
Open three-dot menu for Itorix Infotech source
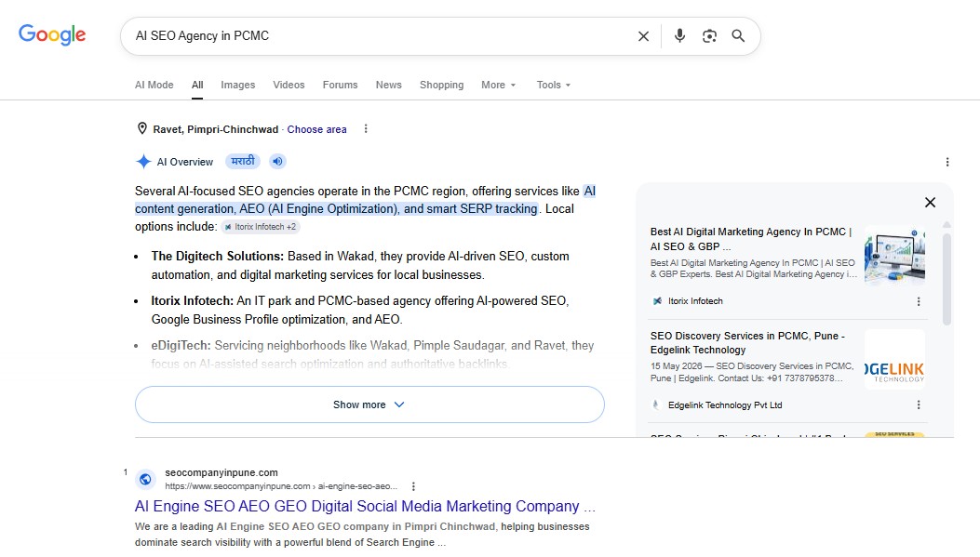click(919, 301)
